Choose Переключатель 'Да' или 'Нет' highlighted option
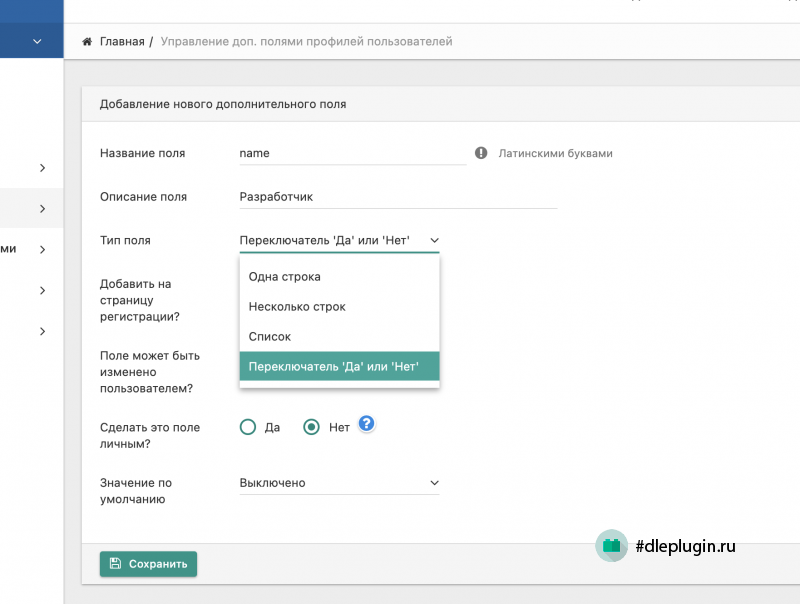This screenshot has width=800, height=604. tap(339, 366)
